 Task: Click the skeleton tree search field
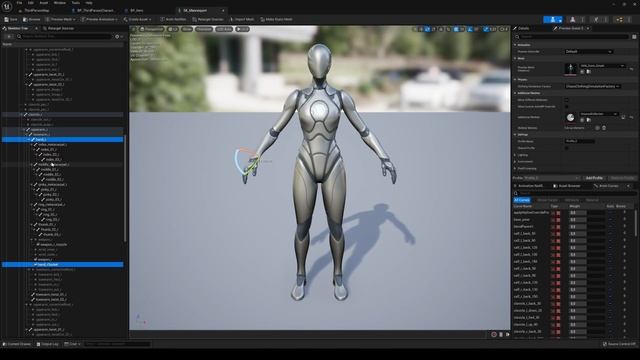click(64, 36)
